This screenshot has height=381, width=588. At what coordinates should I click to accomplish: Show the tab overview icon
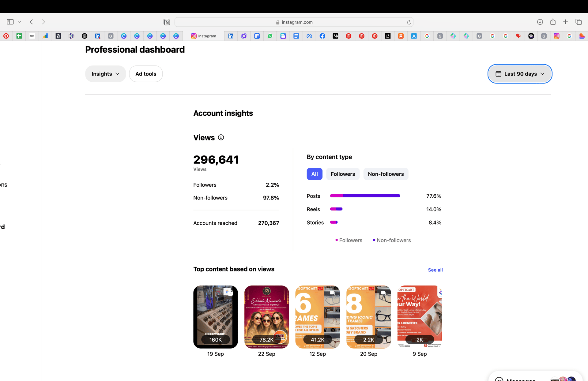579,22
